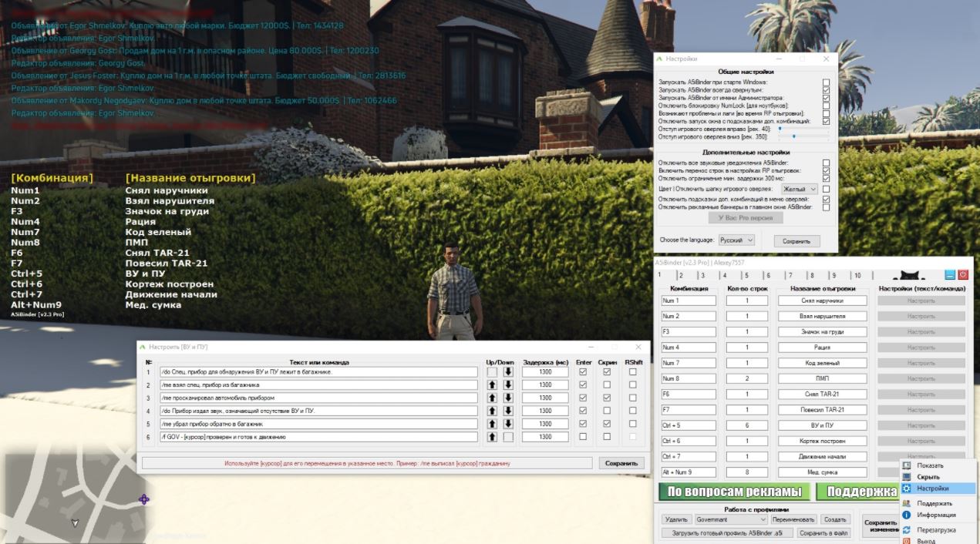The image size is (980, 544).
Task: Check 'Отключить рекламные баннеры' option
Action: pos(826,207)
